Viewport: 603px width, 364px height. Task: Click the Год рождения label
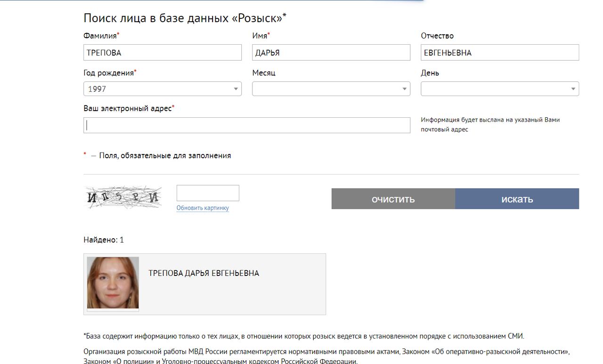[109, 73]
